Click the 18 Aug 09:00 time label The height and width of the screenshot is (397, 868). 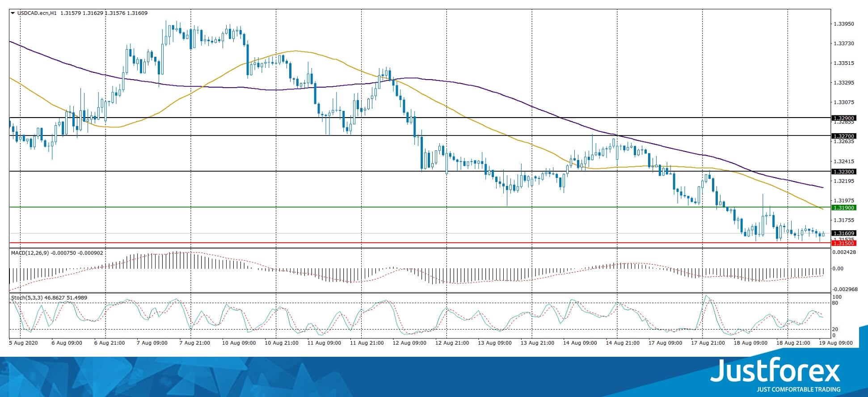point(751,343)
